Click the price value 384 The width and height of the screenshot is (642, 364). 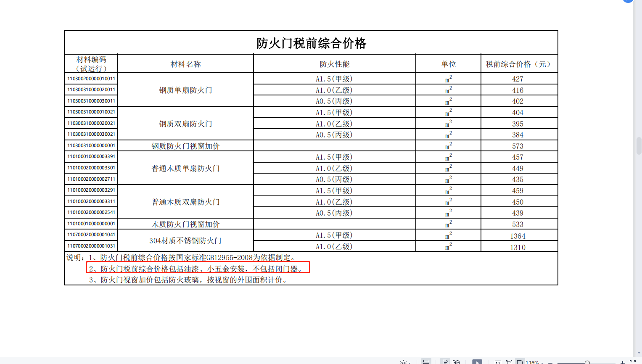(518, 135)
